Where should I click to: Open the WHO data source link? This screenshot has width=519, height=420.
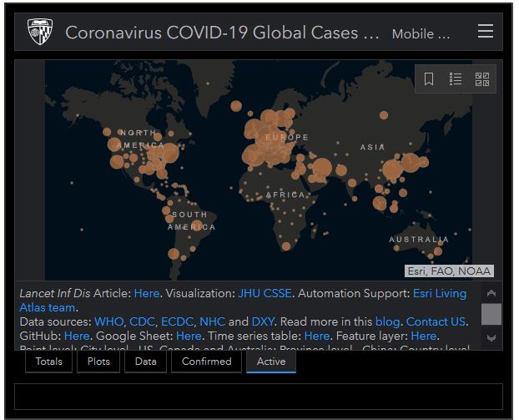pos(109,321)
